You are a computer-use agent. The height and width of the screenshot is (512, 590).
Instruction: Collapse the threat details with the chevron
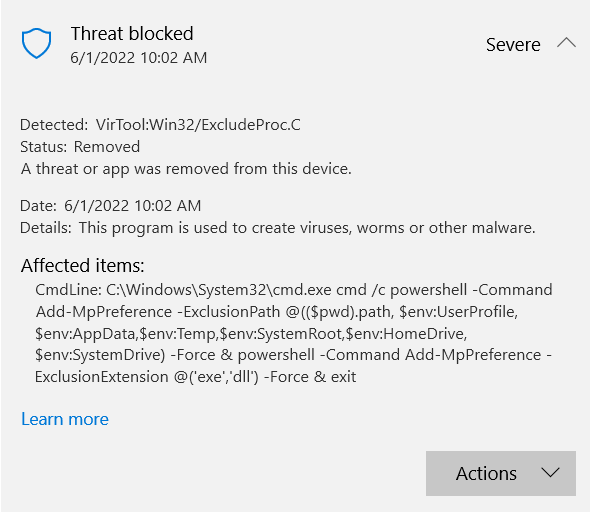point(566,43)
